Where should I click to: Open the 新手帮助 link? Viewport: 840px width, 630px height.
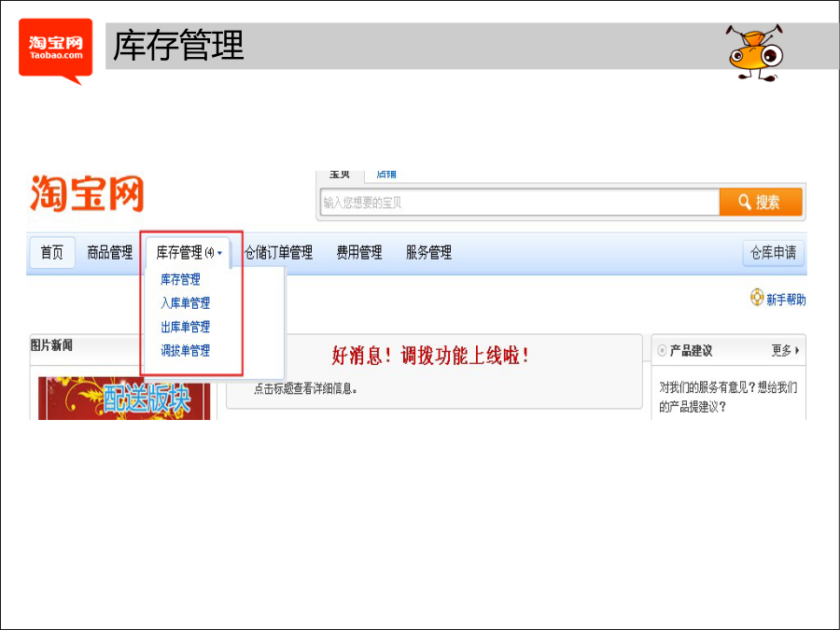pyautogui.click(x=786, y=300)
